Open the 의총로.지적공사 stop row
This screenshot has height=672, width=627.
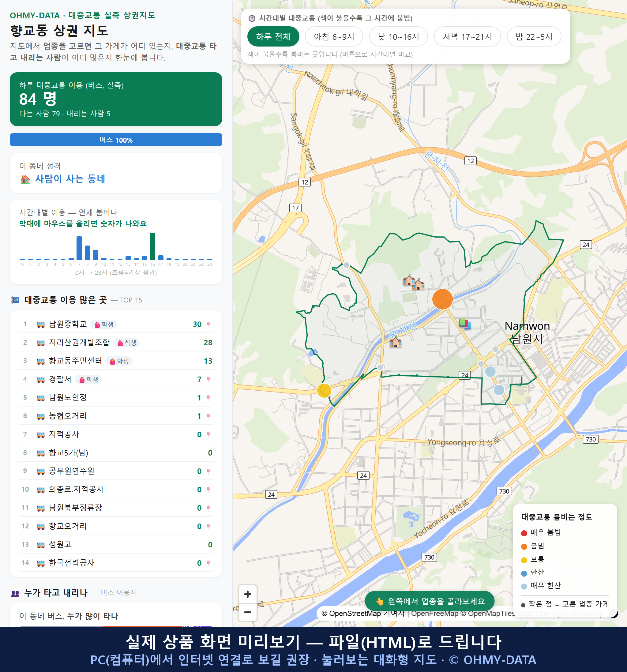(x=116, y=490)
